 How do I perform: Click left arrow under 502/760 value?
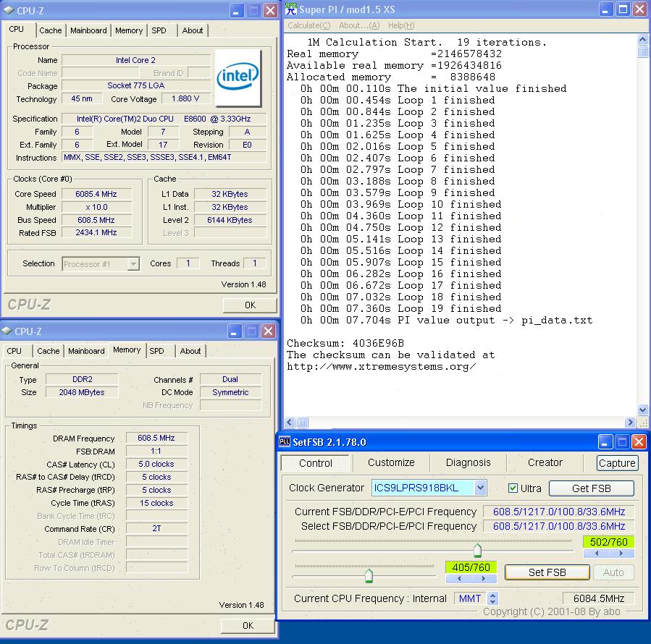(x=597, y=553)
